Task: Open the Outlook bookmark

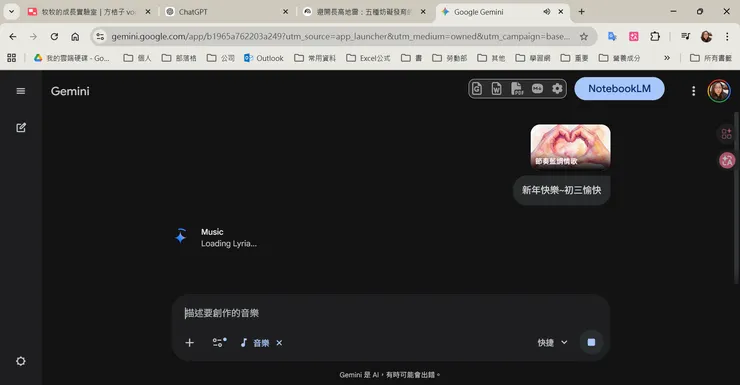Action: tap(264, 58)
